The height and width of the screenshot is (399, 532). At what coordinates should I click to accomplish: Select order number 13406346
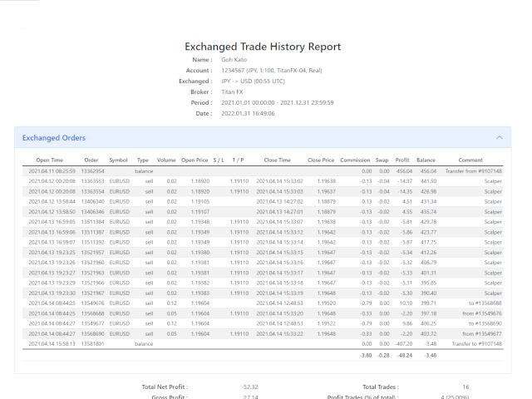click(92, 212)
